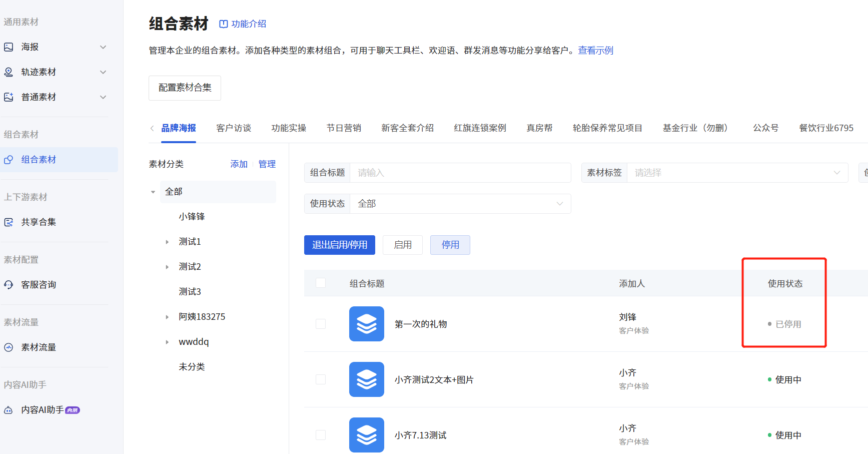Click the 普通素材 sidebar icon
Image resolution: width=868 pixels, height=454 pixels.
click(x=9, y=97)
